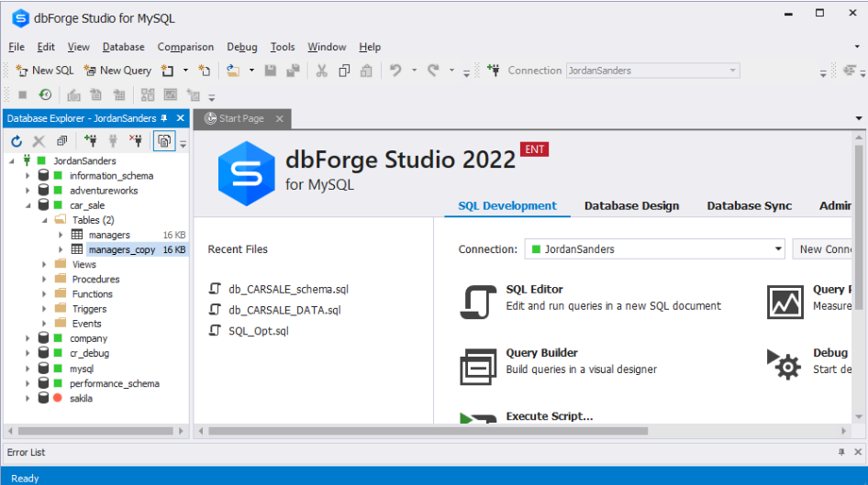
Task: Click the SQL Editor large icon
Action: click(478, 302)
